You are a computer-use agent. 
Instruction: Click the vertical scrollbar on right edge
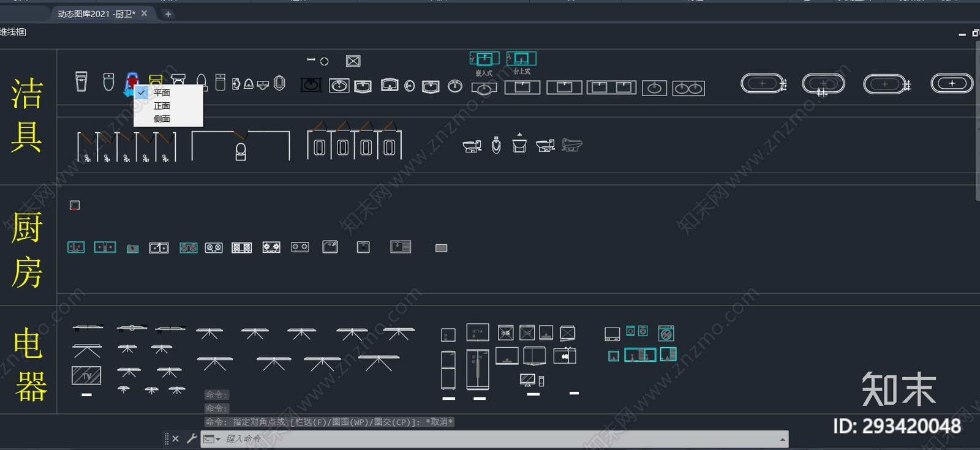pos(977,121)
